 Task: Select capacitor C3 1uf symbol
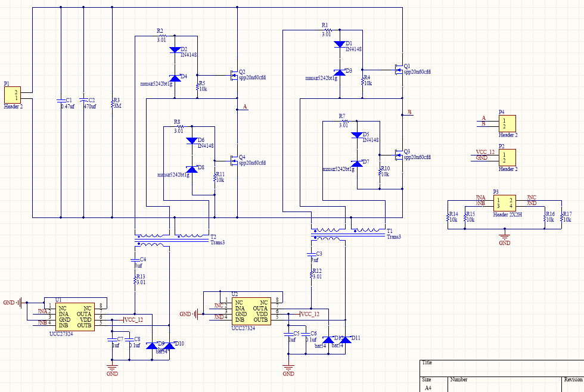point(311,255)
